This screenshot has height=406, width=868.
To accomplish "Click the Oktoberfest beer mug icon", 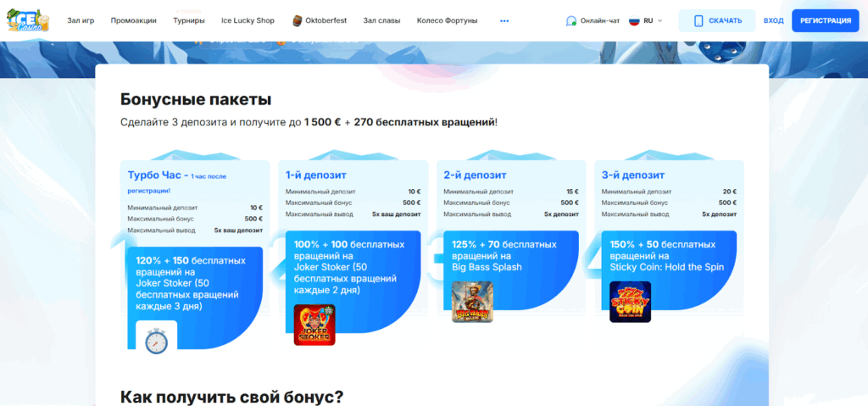I will tap(298, 20).
